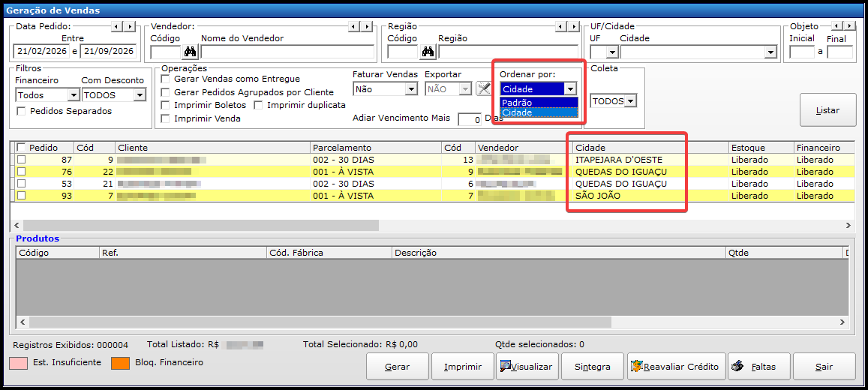
Task: Click the Estoque column header
Action: pyautogui.click(x=760, y=148)
